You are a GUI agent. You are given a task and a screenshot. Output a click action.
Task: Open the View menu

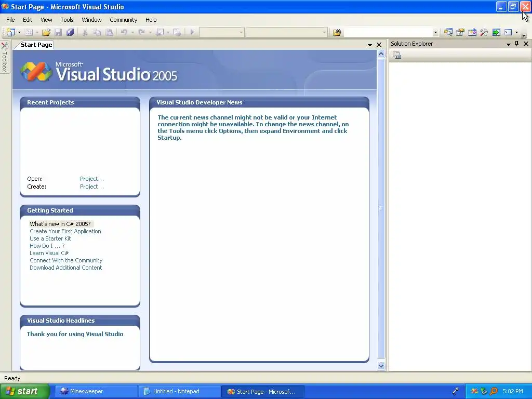tap(46, 20)
